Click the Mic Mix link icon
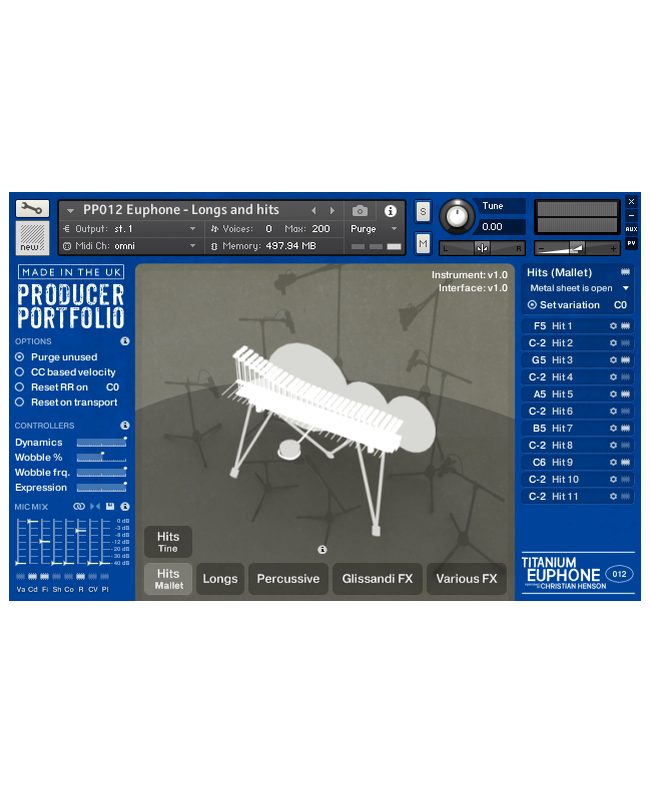 [x=79, y=507]
